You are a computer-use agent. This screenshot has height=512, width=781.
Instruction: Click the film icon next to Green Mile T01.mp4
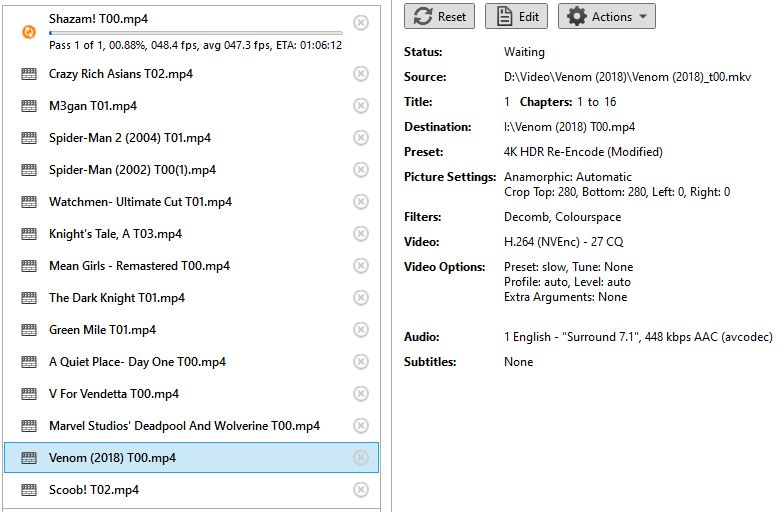[29, 330]
